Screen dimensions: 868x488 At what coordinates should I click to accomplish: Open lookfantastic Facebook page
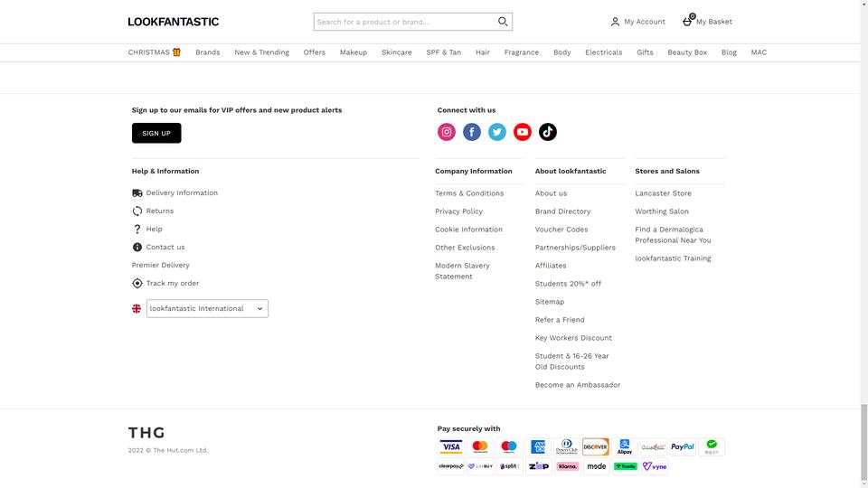[x=472, y=132]
